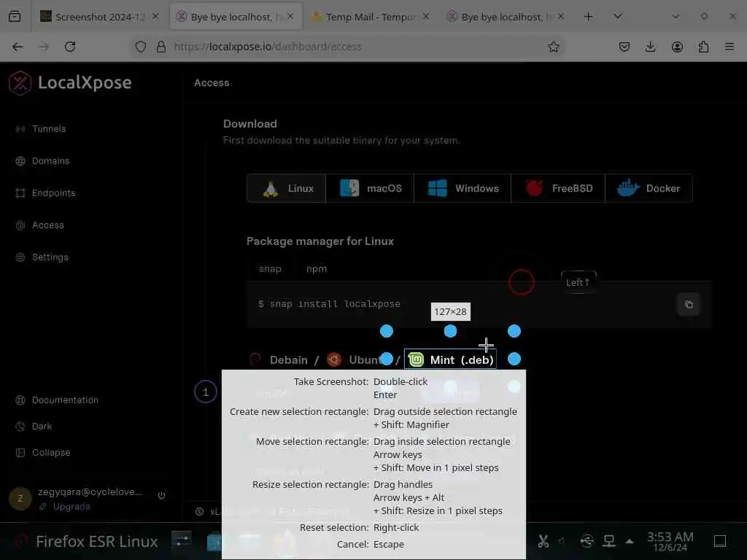
Task: Switch to the snap package manager tab
Action: 270,269
